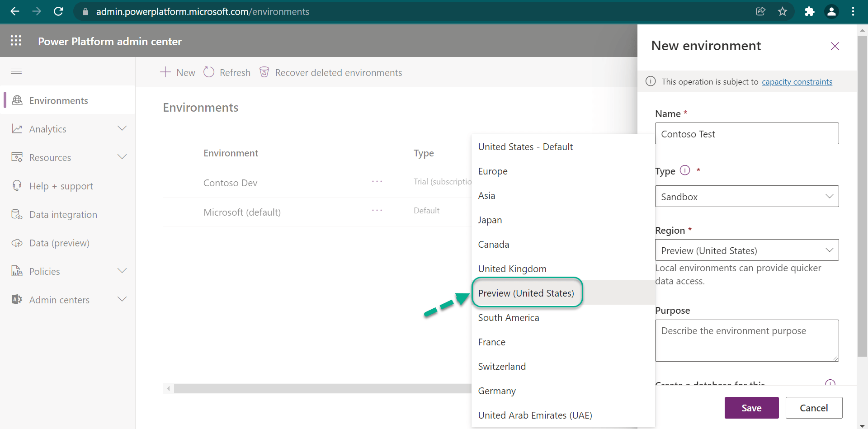Choose Switzerland as the region
The image size is (868, 429).
563,366
